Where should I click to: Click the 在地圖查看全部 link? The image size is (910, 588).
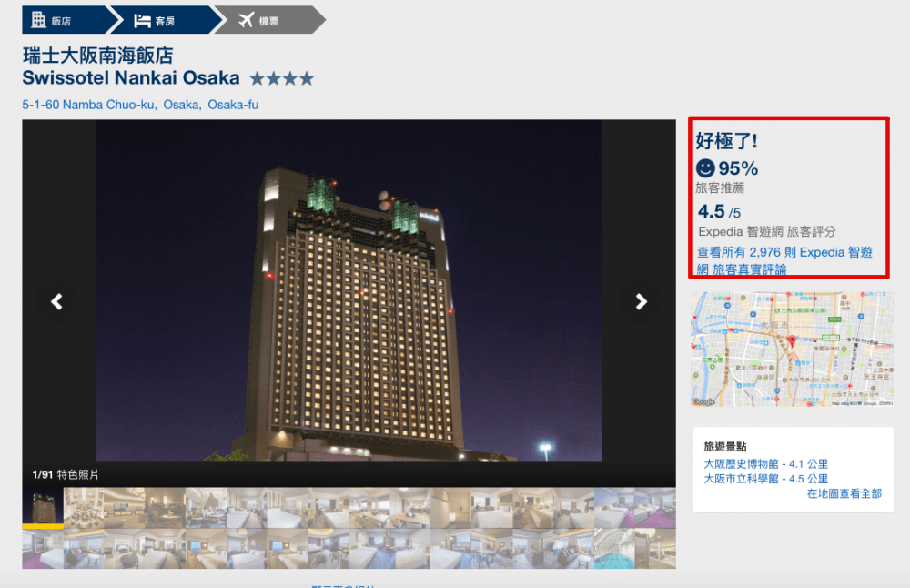tap(844, 493)
